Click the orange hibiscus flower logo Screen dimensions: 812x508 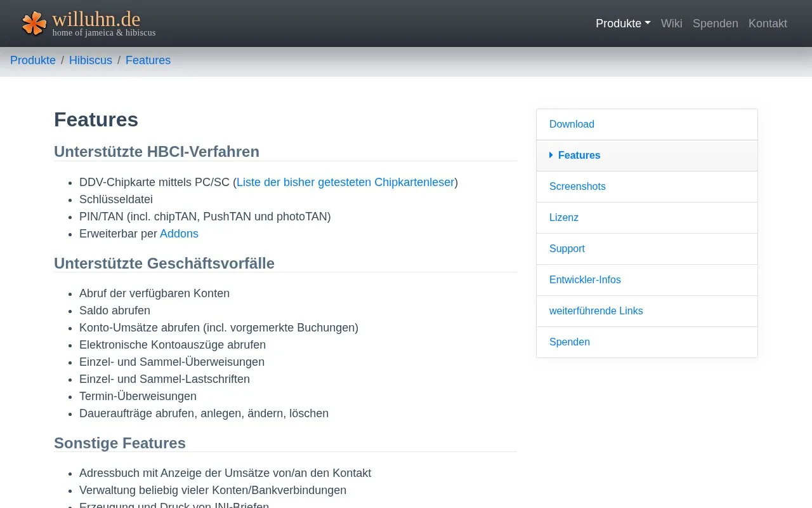34,23
